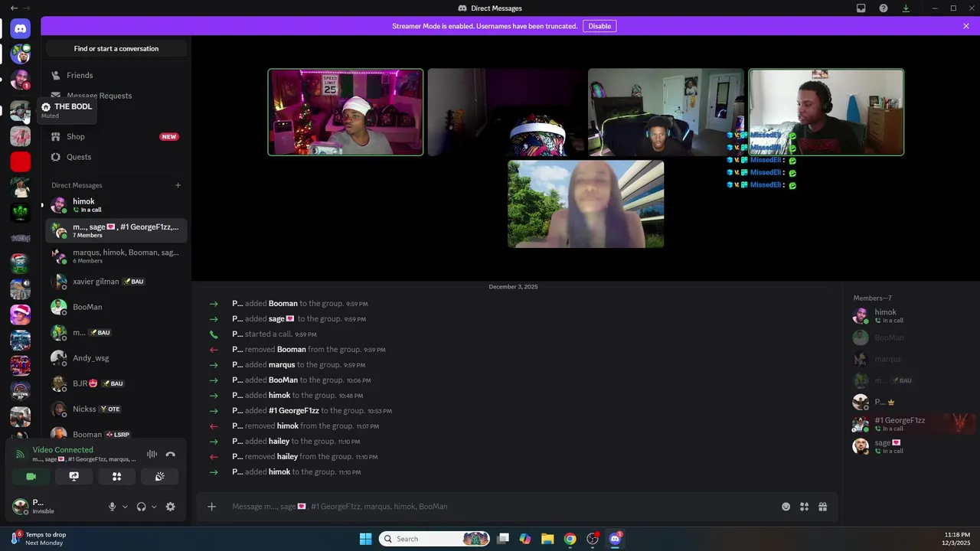
Task: Add attachment with plus icon
Action: 212,507
